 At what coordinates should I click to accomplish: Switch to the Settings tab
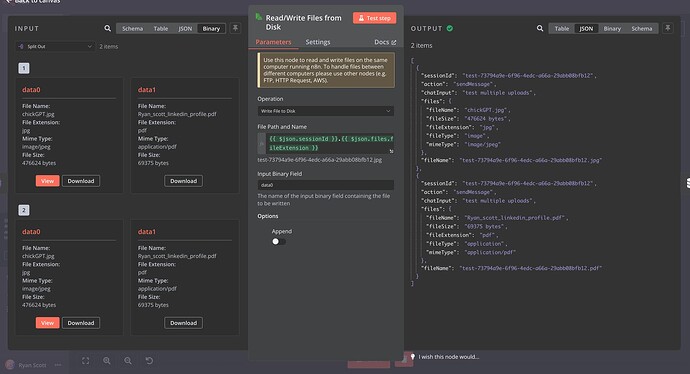click(x=318, y=42)
